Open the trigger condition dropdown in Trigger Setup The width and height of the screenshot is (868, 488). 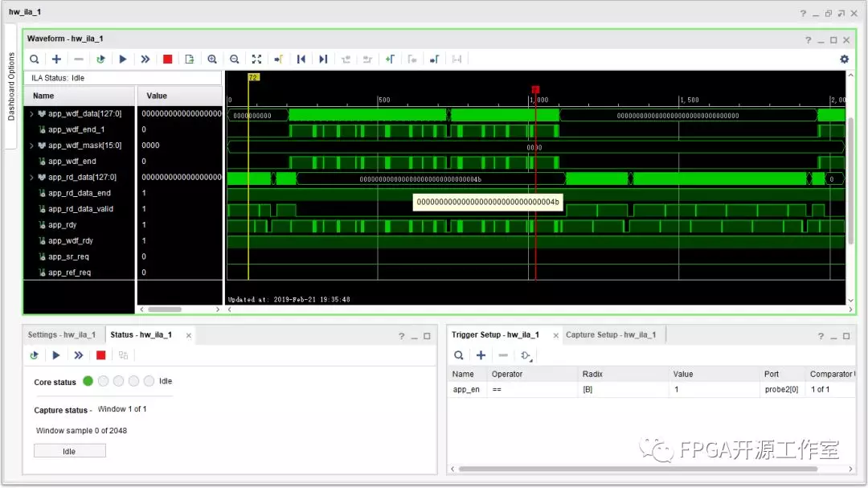[527, 355]
